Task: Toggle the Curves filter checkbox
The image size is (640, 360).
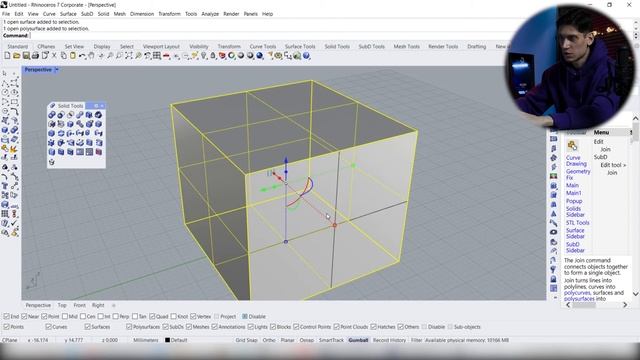Action: [48, 327]
